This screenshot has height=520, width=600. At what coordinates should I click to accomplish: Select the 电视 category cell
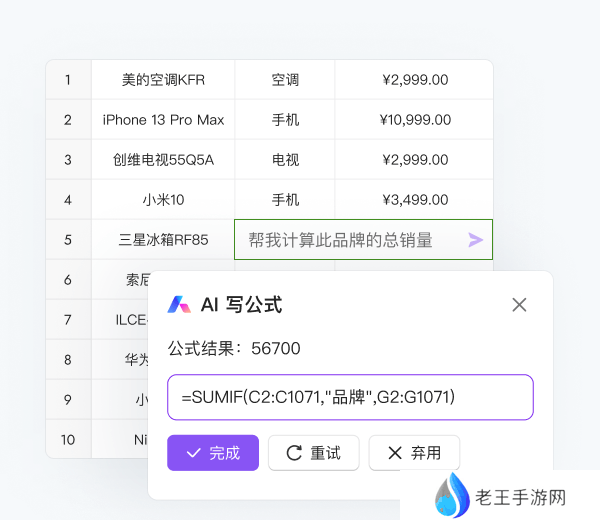(285, 160)
